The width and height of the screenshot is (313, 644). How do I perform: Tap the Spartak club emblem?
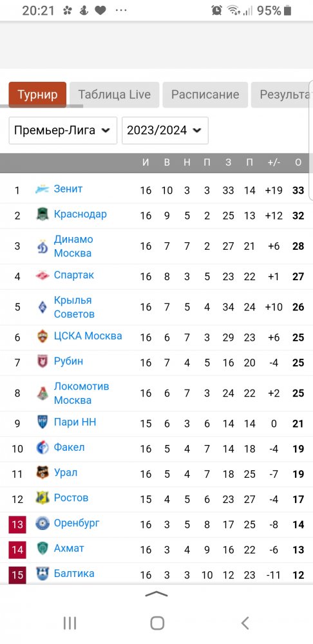tap(43, 276)
